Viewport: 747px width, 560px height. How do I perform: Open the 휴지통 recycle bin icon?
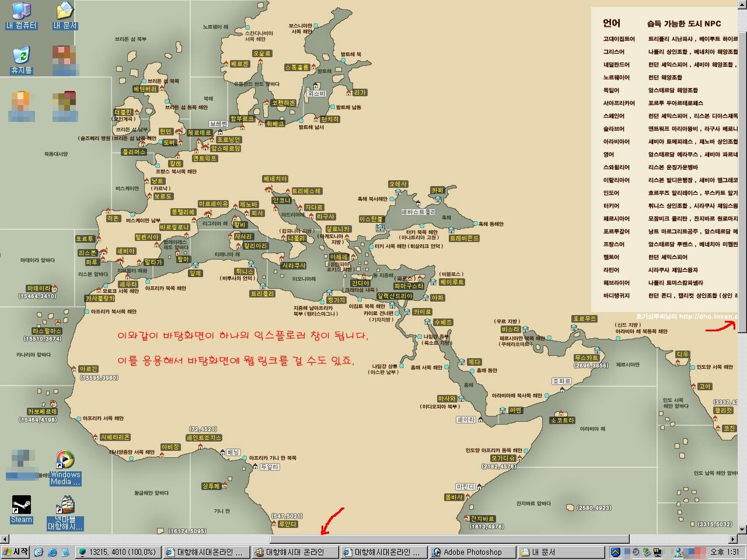pos(21,60)
